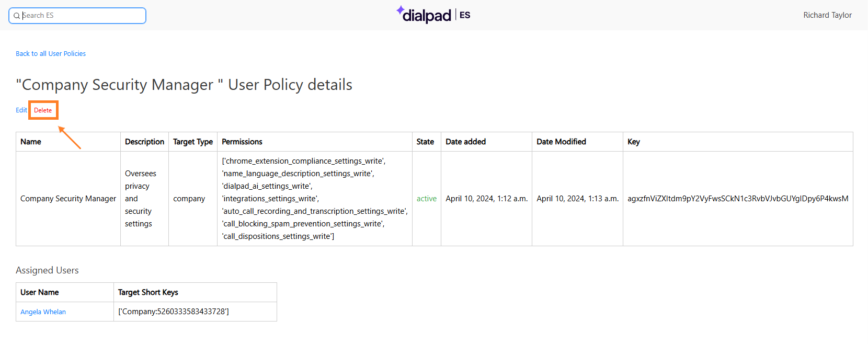Open assigned user Angela Whelan
The height and width of the screenshot is (344, 868).
(x=43, y=312)
